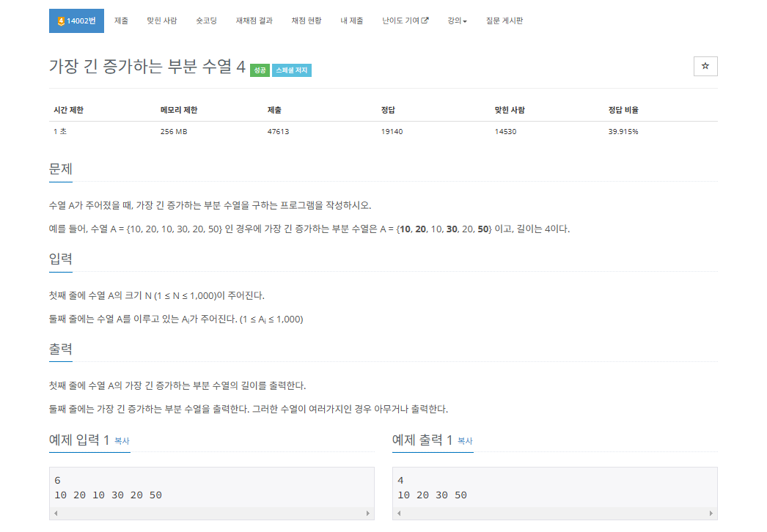
Task: Click the problem title 가장 긴 증가하는 부분 수열 4
Action: click(147, 67)
